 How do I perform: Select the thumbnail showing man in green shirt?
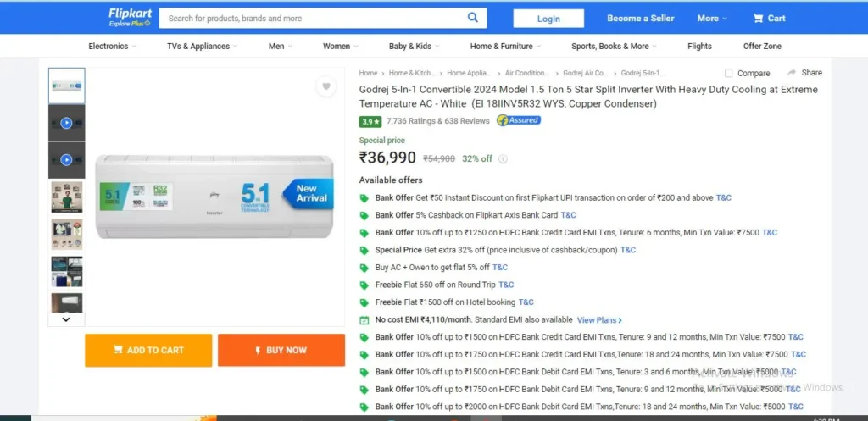66,197
